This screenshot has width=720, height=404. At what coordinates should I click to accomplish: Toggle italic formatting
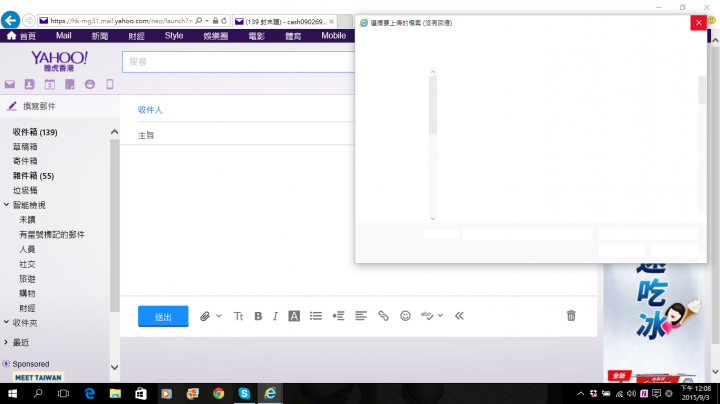(x=275, y=316)
